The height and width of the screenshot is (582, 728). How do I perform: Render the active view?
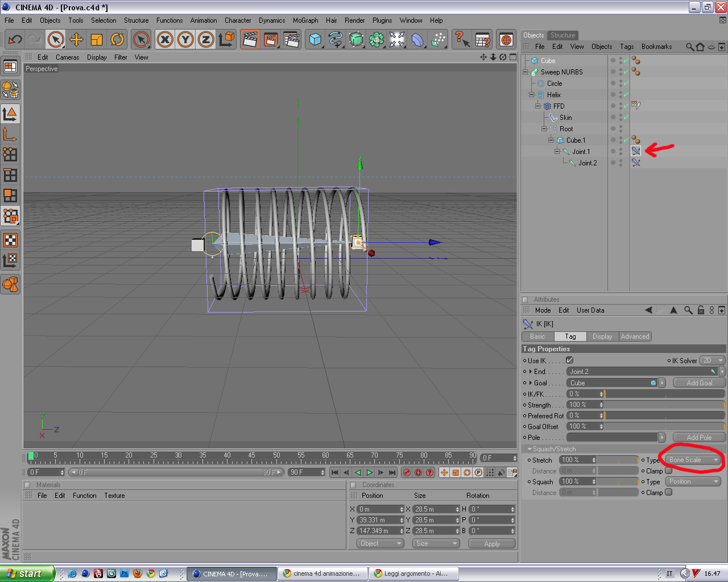pyautogui.click(x=250, y=39)
